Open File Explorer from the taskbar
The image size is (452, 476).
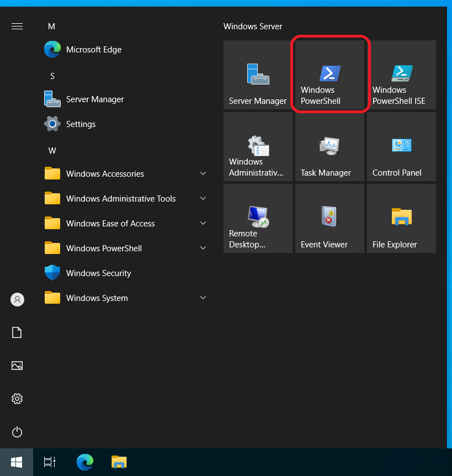click(x=119, y=462)
